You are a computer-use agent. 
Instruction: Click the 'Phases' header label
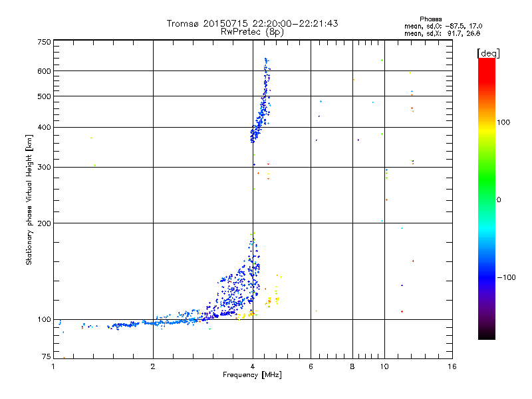point(430,19)
